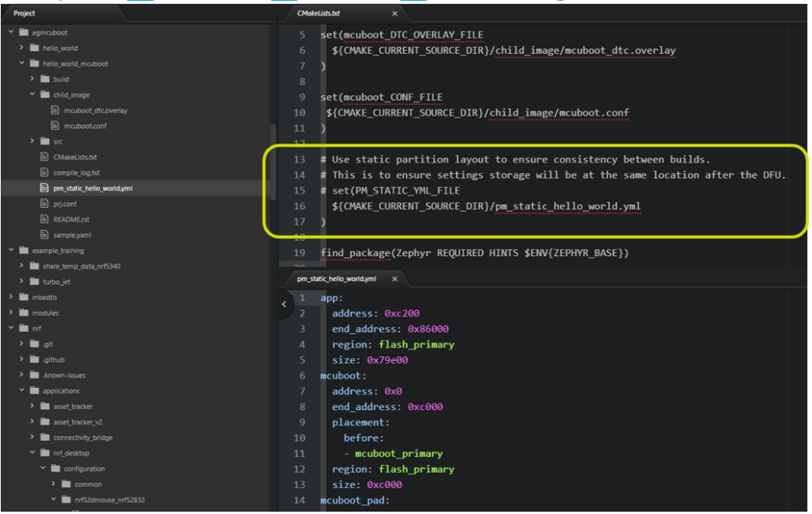The width and height of the screenshot is (812, 514).
Task: Close the CMakeLists.txt tab
Action: point(394,13)
